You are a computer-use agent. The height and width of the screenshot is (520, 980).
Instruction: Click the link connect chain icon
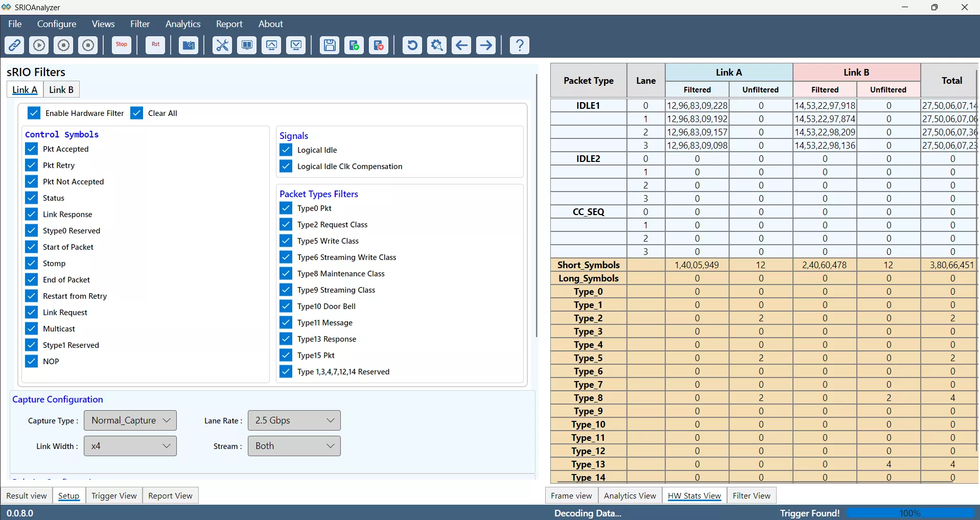(x=14, y=45)
